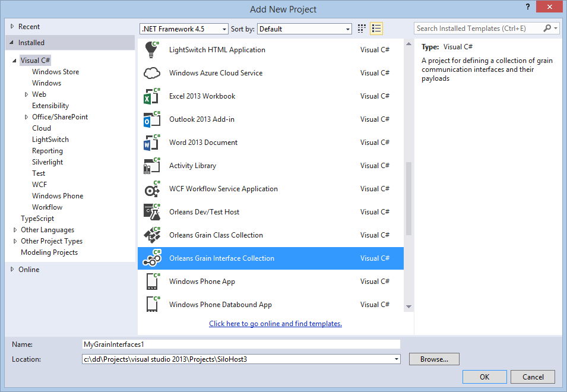
Task: Open the .NET Framework version dropdown
Action: coord(184,29)
